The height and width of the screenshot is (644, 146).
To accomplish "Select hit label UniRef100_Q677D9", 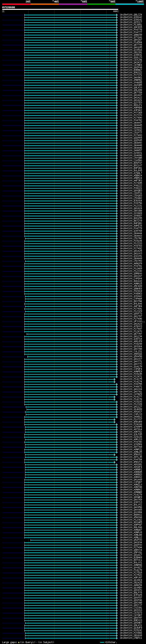I will tap(131, 93).
